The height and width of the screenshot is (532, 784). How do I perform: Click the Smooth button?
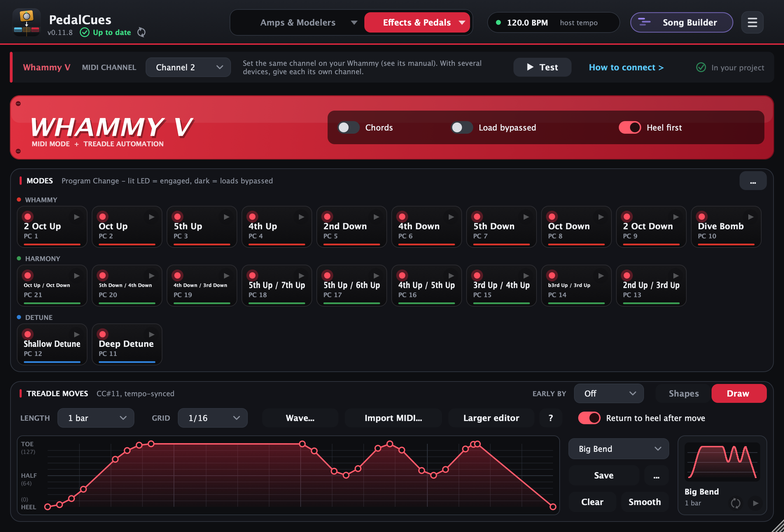coord(645,502)
